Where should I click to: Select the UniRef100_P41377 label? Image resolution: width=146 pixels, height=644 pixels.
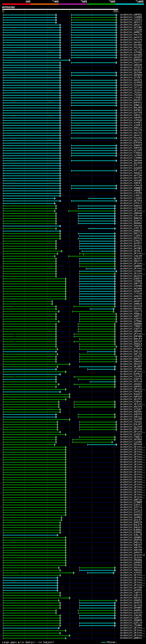[x=131, y=63]
